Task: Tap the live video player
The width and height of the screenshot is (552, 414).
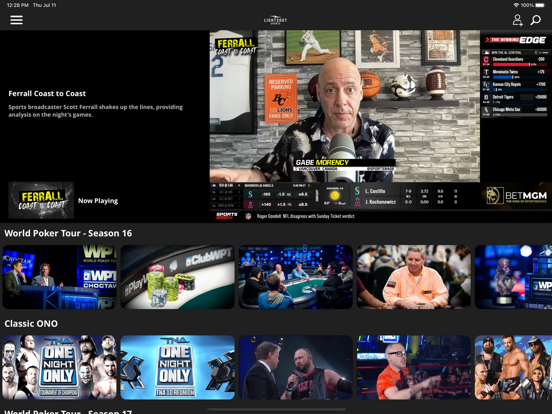Action: (381, 126)
